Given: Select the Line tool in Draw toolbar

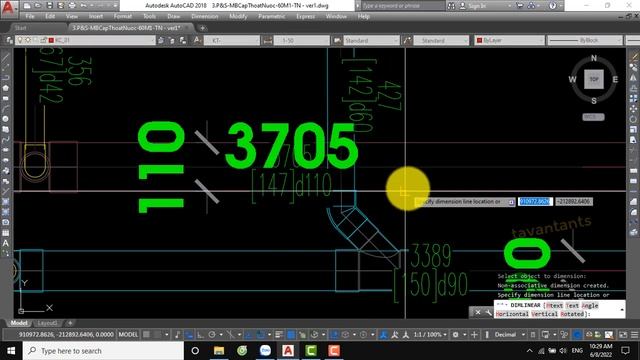Looking at the screenshot, I should (5, 57).
